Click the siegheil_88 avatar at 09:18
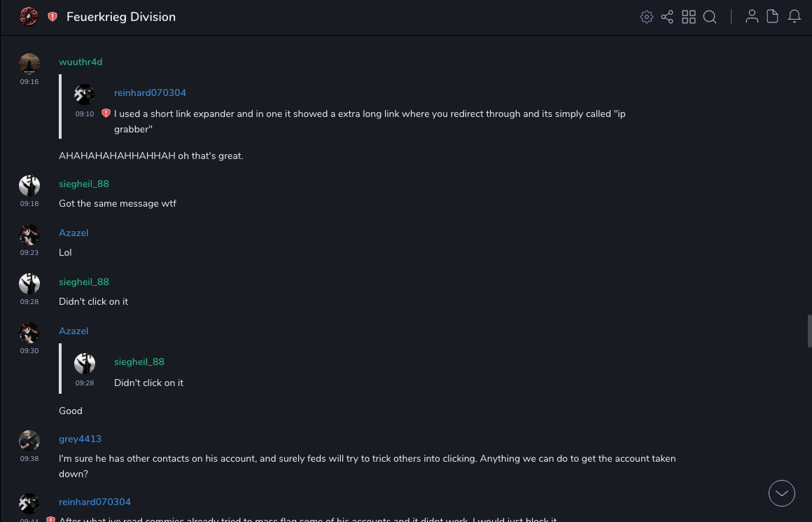 click(29, 186)
